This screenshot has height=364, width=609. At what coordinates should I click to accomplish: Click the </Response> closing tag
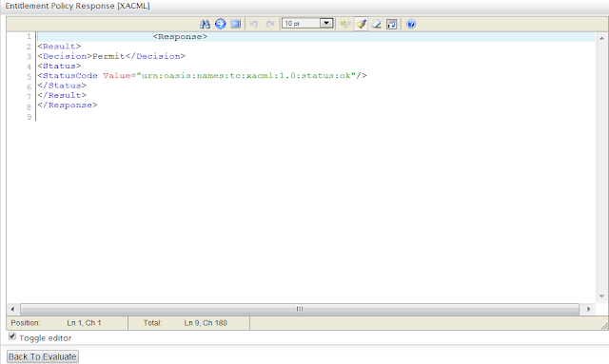click(68, 105)
